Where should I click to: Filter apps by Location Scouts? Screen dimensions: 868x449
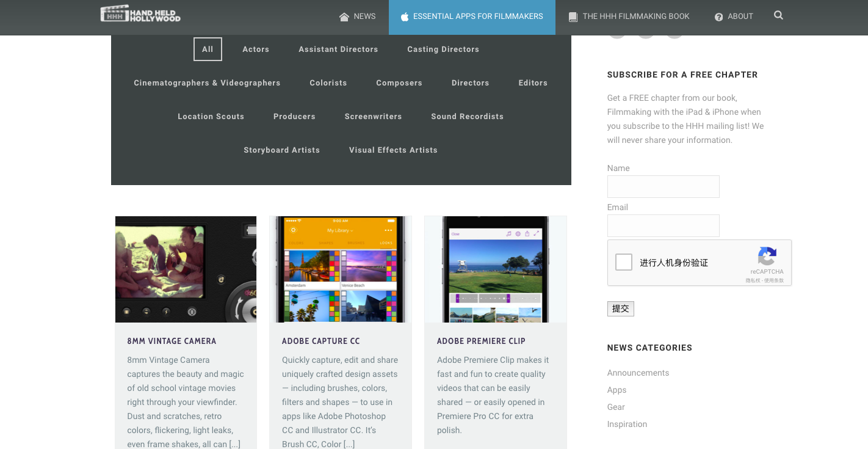[211, 117]
